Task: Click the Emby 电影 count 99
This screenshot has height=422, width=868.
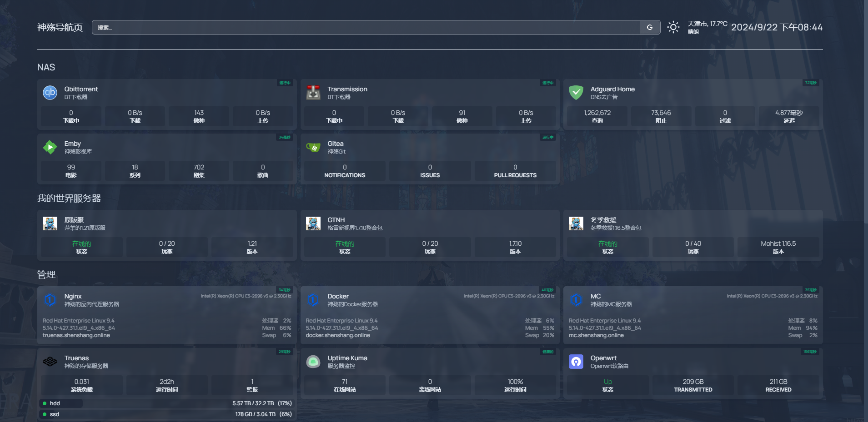Action: coord(71,171)
